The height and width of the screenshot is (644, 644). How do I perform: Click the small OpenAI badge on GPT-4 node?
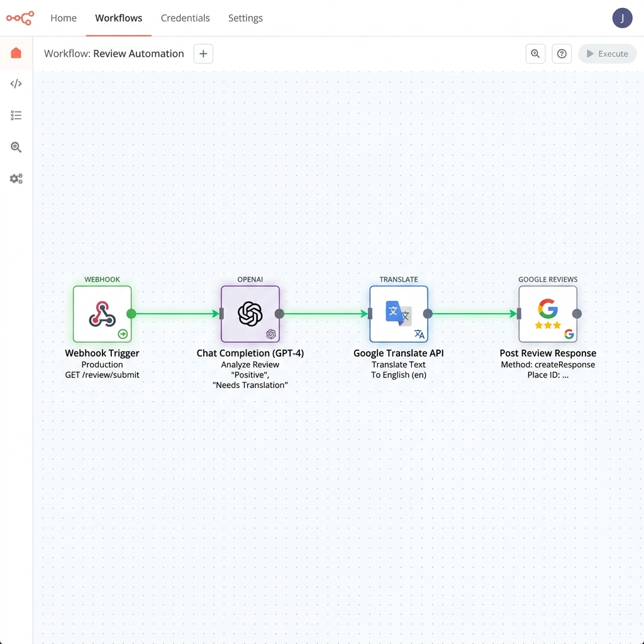(x=270, y=334)
